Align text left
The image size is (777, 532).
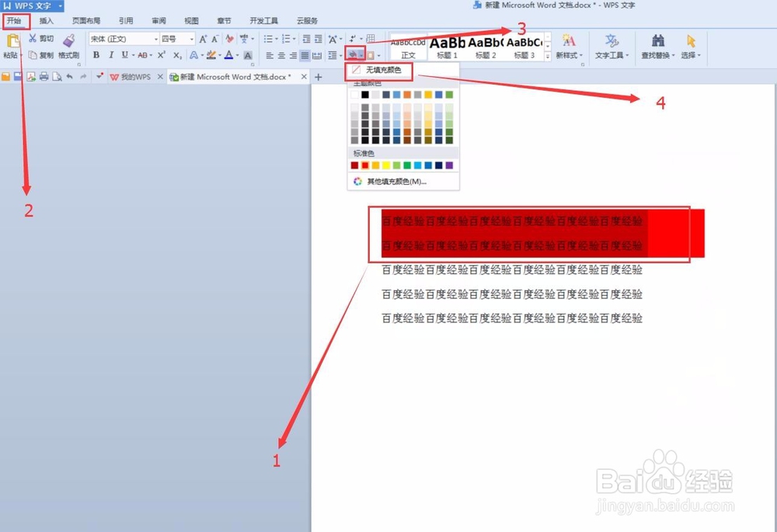coord(270,55)
